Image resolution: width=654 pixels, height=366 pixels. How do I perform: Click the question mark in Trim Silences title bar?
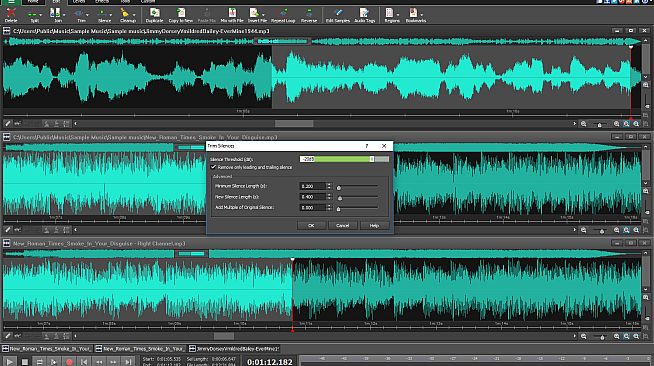click(367, 146)
